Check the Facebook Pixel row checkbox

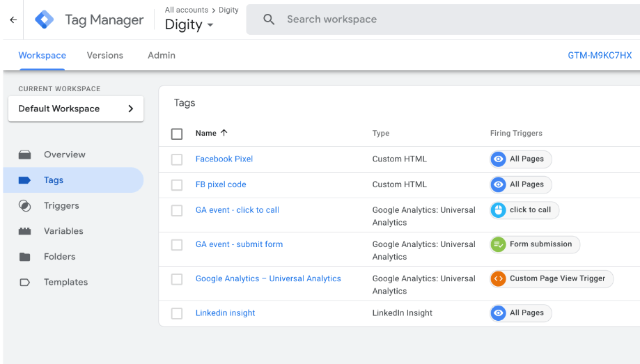[x=177, y=159]
